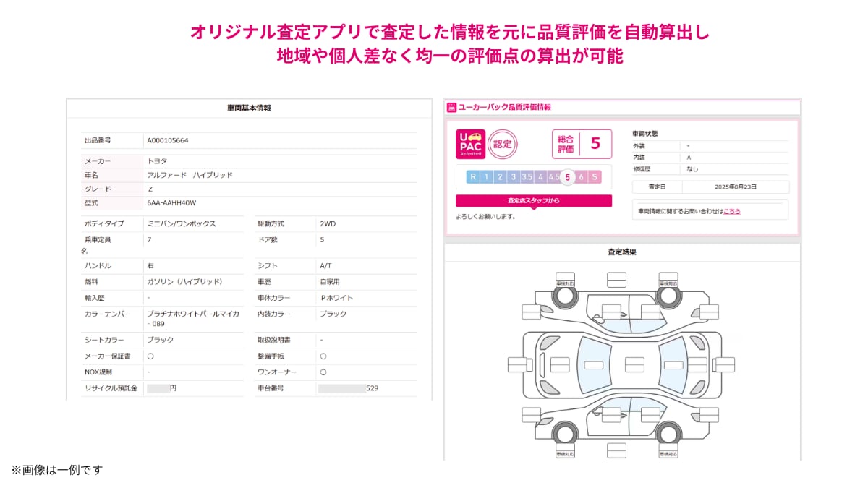Click the pink icon beside ユーカーパック品質評価情報
The height and width of the screenshot is (488, 868).
(452, 107)
